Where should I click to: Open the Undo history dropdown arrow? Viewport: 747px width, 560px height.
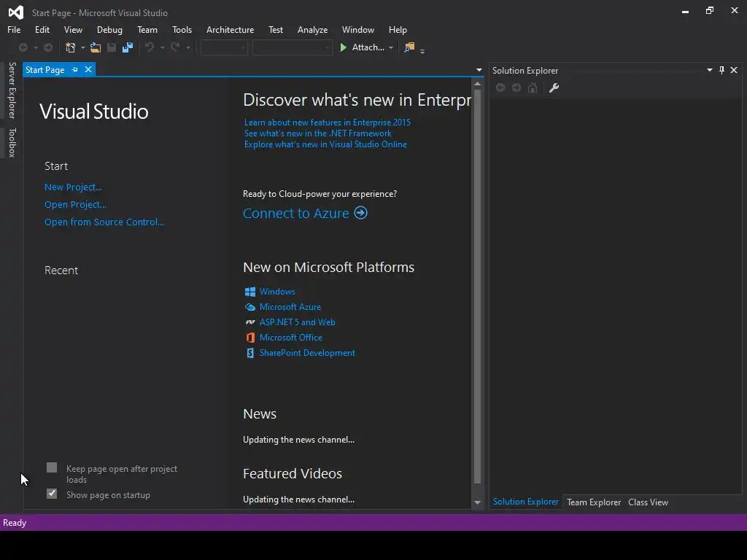(162, 47)
